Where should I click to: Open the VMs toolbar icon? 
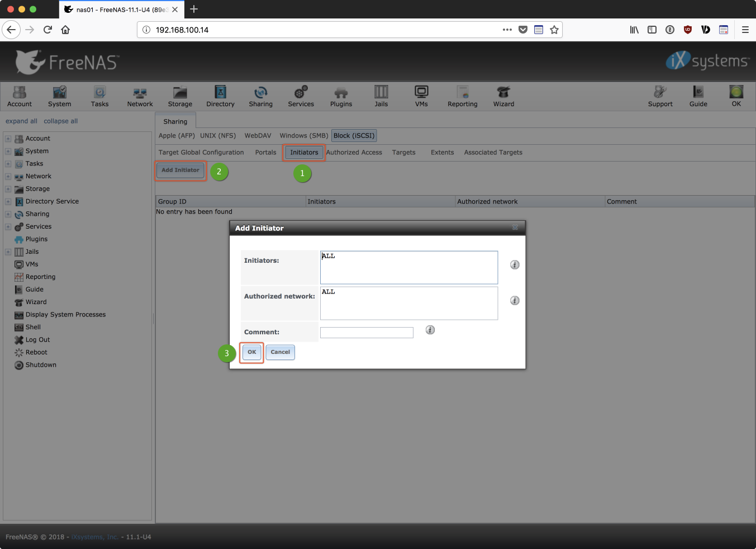pyautogui.click(x=421, y=96)
